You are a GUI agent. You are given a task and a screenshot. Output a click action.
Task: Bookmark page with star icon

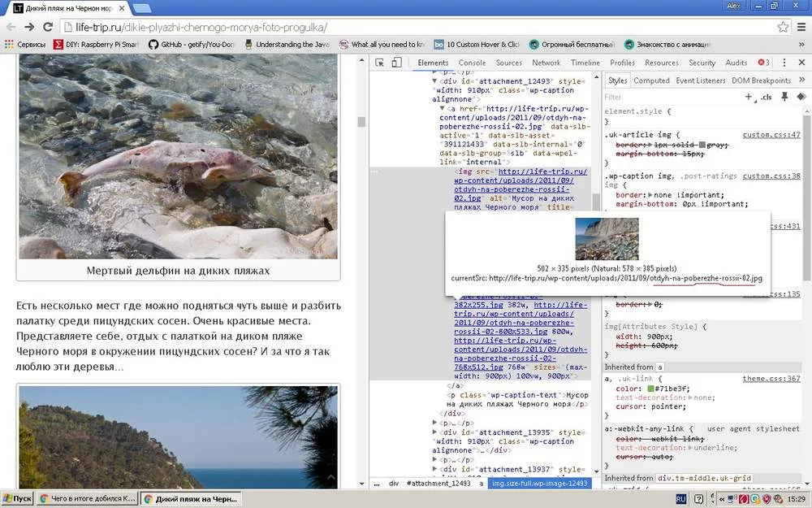[x=783, y=27]
